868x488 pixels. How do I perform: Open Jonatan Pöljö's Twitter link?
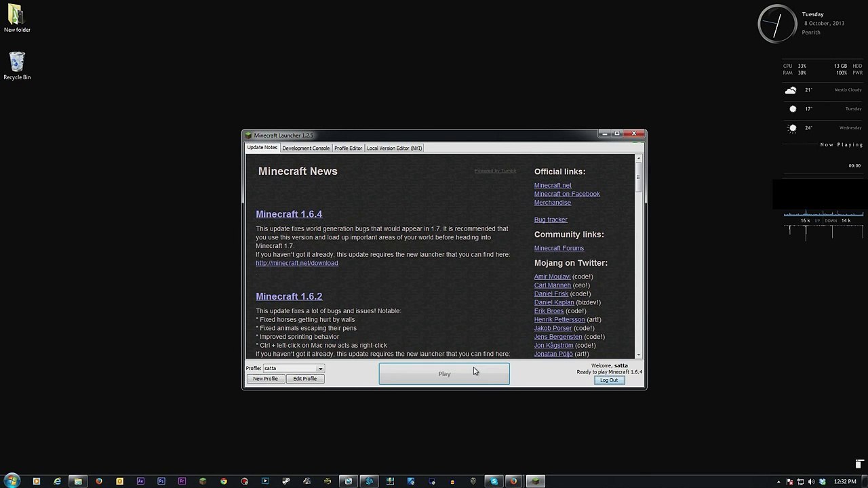pyautogui.click(x=553, y=354)
